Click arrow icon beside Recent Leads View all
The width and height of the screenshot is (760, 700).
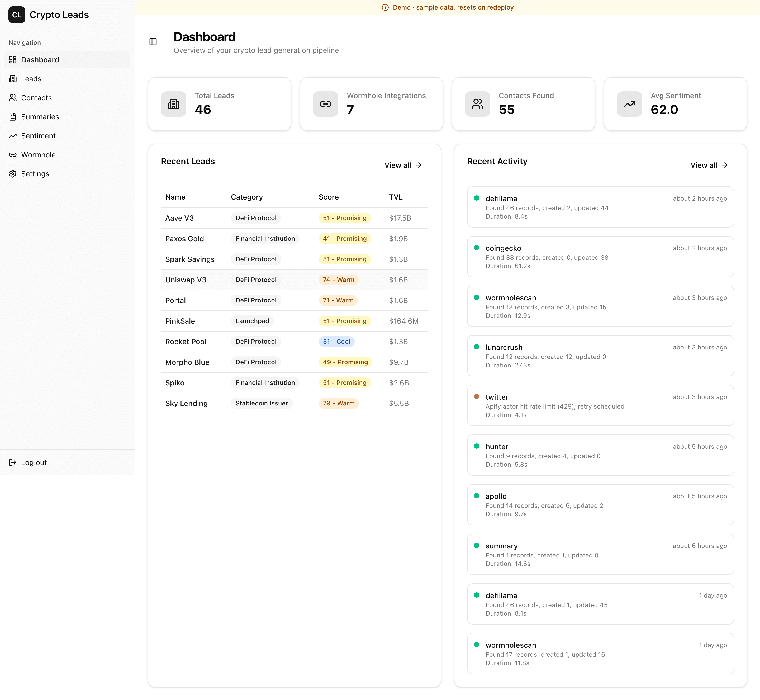(x=419, y=165)
